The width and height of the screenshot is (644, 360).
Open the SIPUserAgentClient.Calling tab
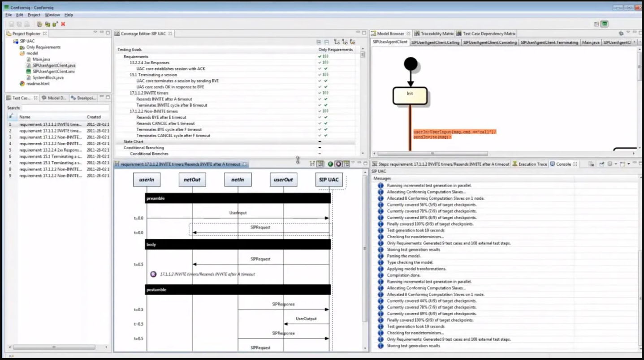[435, 42]
